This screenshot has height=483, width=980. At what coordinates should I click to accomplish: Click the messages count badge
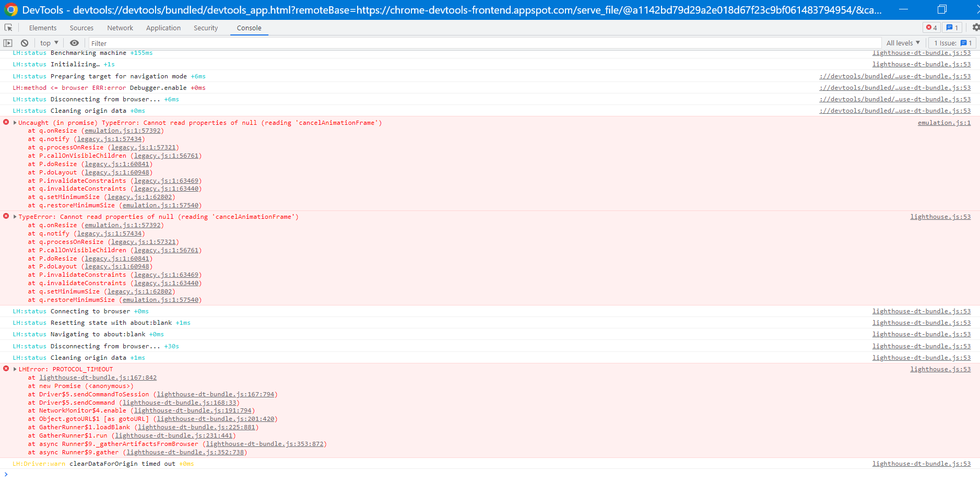[952, 27]
